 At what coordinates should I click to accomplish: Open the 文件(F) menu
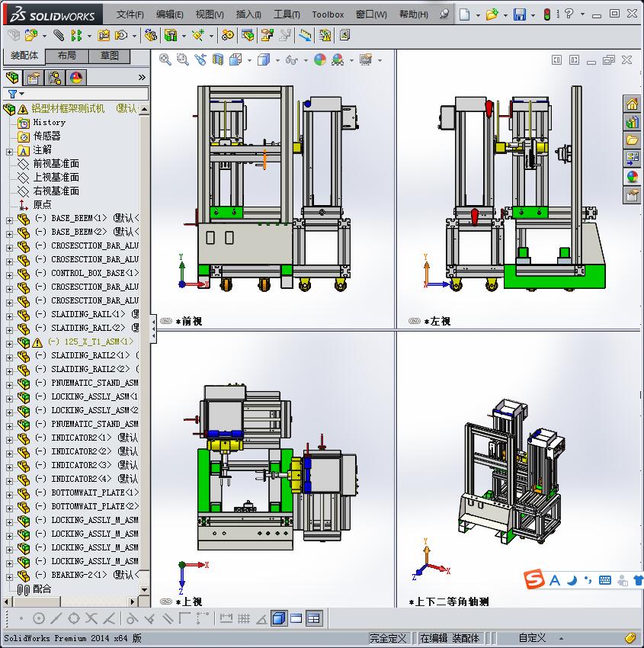[x=130, y=14]
